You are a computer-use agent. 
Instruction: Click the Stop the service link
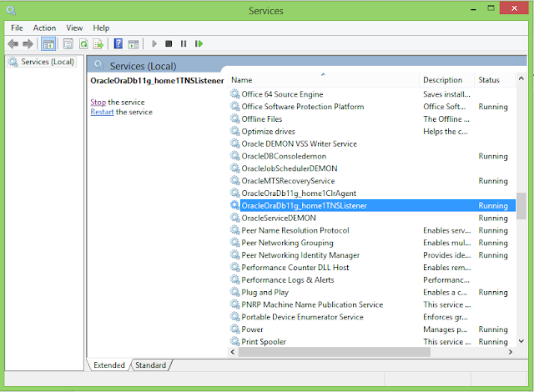[x=98, y=102]
